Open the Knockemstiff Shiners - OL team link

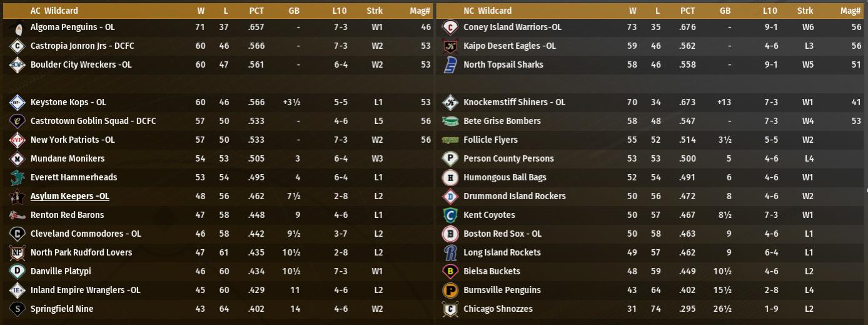514,103
